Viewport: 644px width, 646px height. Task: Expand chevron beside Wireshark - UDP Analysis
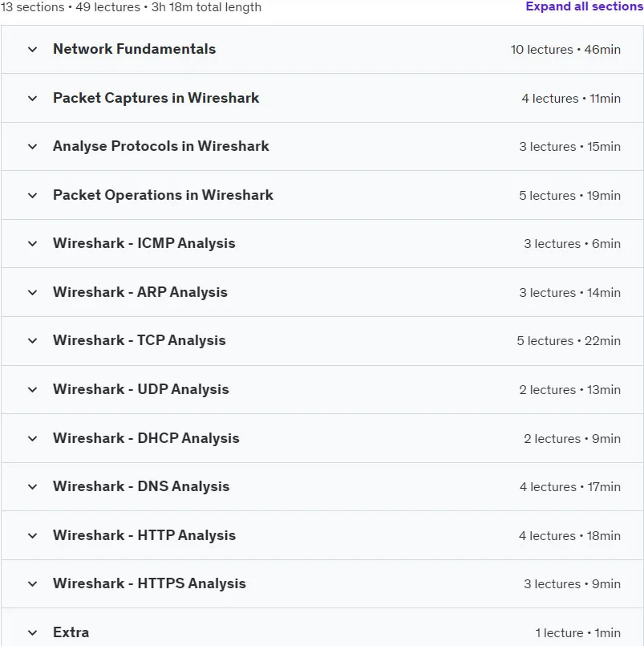[33, 389]
